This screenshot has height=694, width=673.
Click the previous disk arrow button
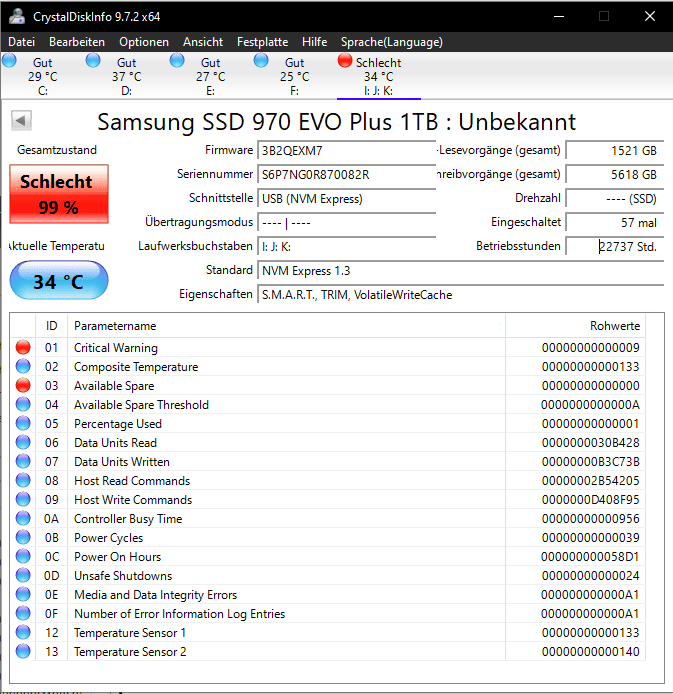coord(21,120)
